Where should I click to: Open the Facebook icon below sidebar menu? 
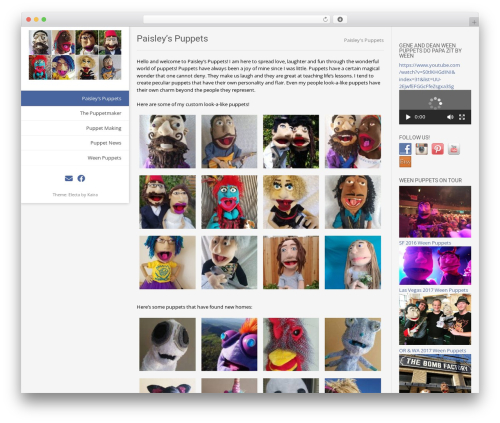[81, 178]
